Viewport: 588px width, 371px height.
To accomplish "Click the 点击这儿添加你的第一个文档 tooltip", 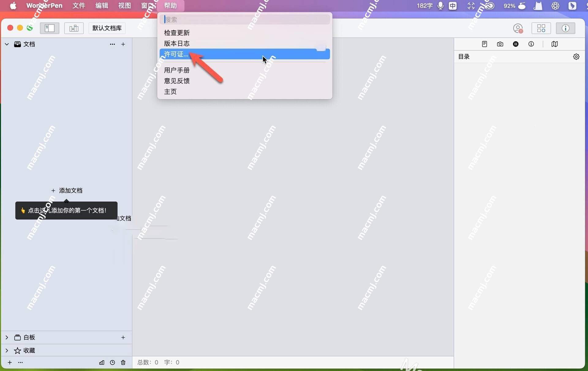I will point(66,210).
